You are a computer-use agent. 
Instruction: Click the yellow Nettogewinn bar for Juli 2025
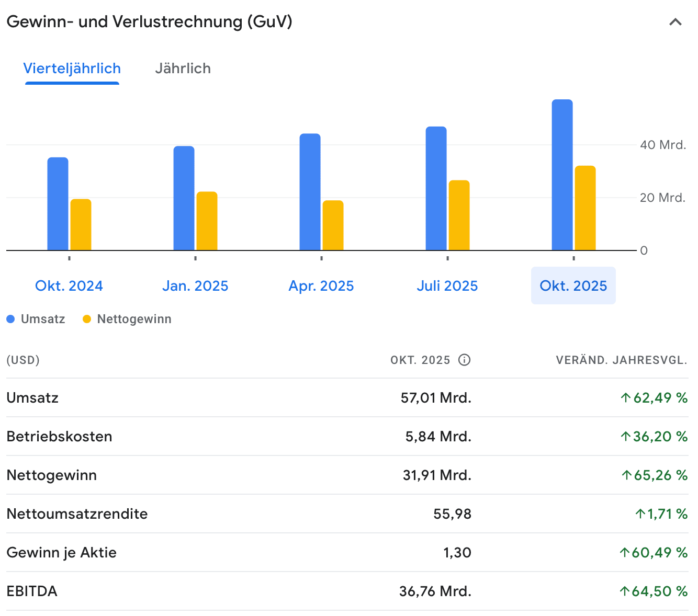[459, 215]
